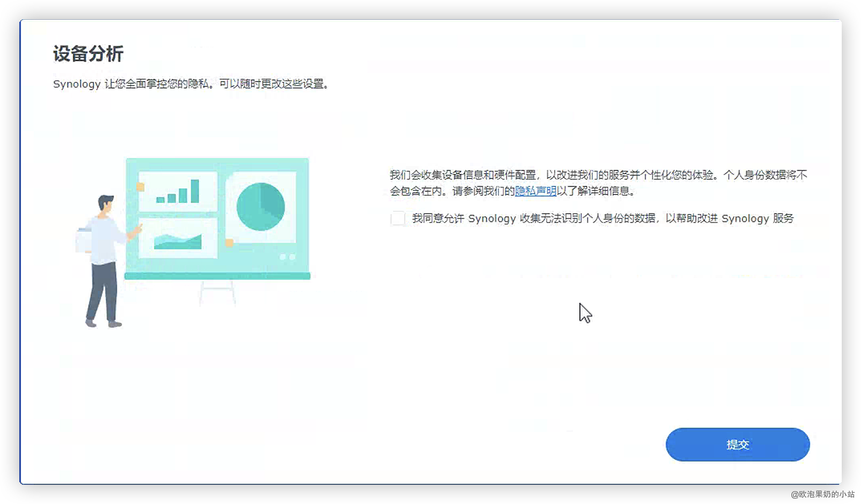Click the checkbox label starting 我同意允许 Synology
Screen dimensions: 861x504
603,218
